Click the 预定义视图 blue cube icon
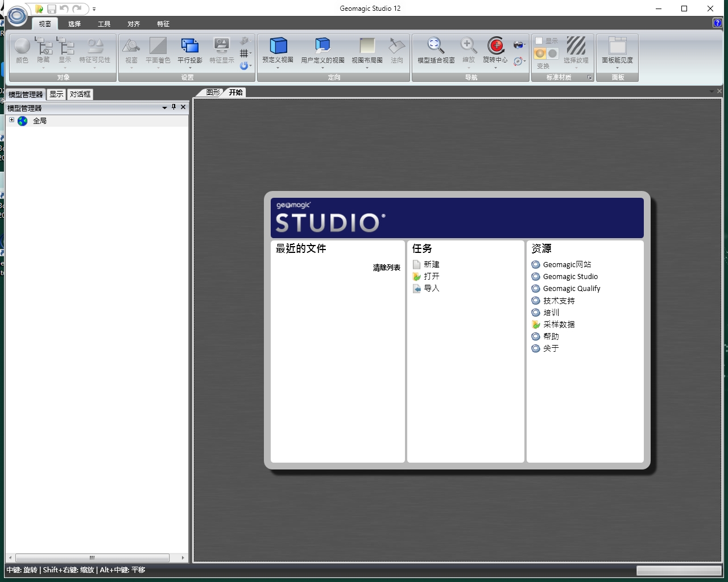This screenshot has height=582, width=728. [278, 45]
